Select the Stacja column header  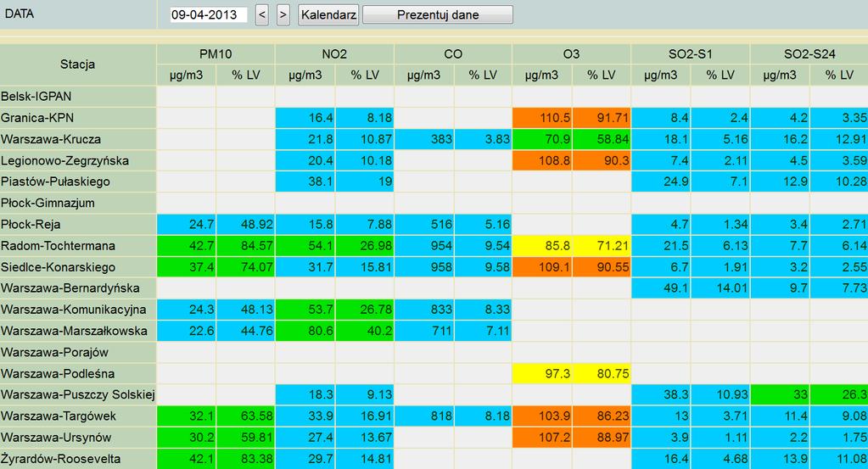click(77, 64)
